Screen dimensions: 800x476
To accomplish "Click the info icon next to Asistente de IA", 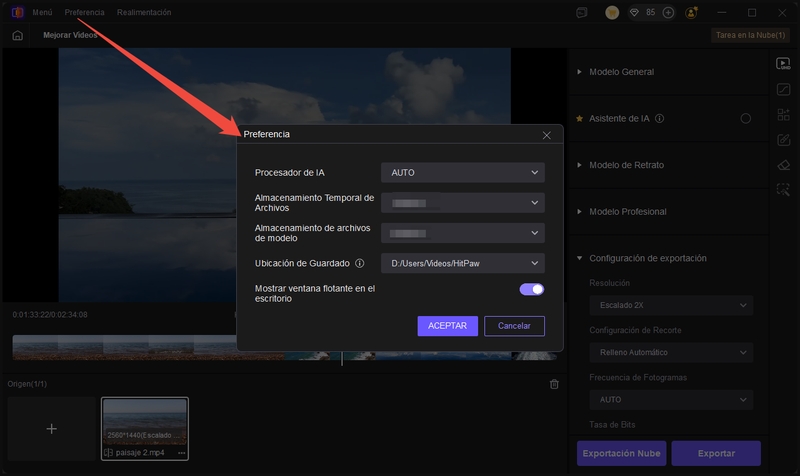I will [659, 118].
